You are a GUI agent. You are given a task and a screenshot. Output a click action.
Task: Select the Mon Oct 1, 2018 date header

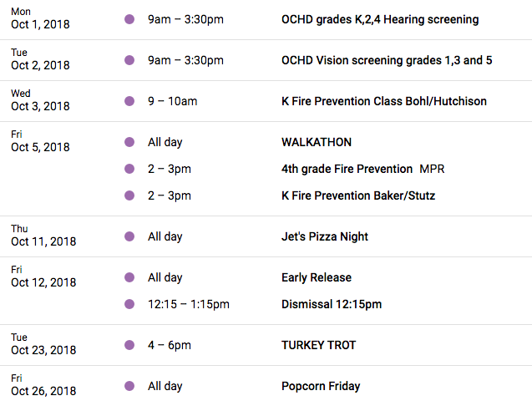[x=40, y=18]
